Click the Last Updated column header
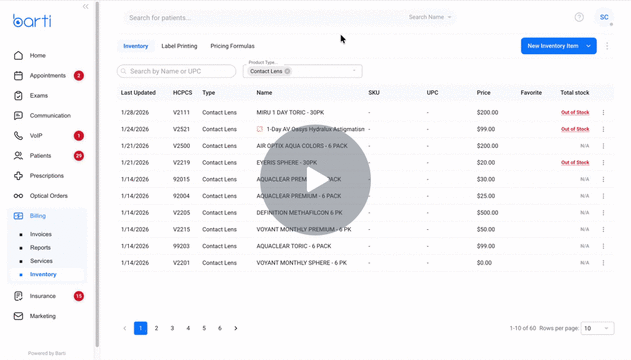Screen dimensions: 631x360 pos(138,93)
